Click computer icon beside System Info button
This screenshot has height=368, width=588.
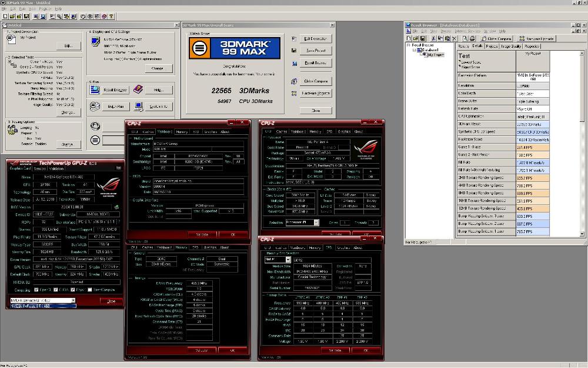pos(139,107)
